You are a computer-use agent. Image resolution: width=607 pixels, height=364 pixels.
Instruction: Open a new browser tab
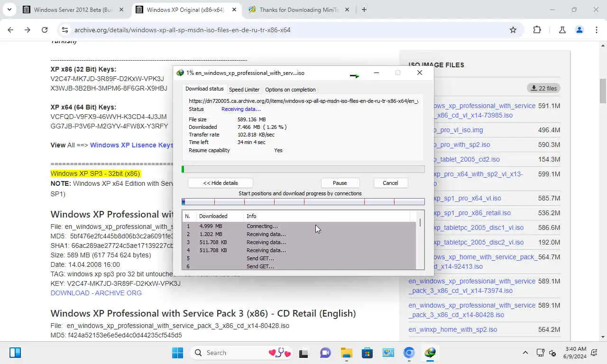click(x=364, y=9)
